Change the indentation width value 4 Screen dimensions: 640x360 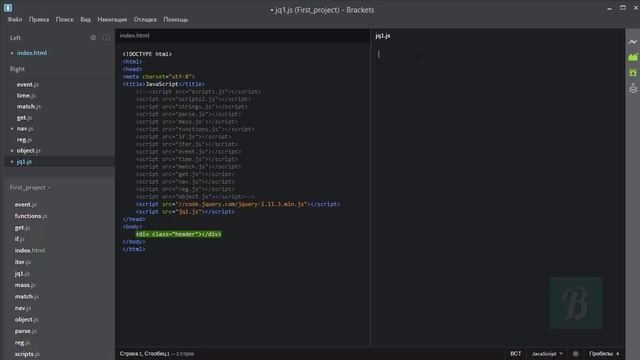618,353
